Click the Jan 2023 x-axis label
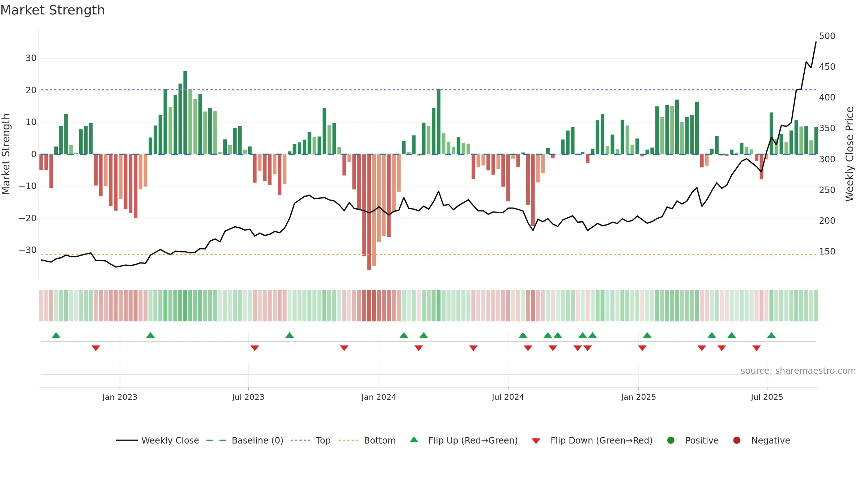Screen dimensions: 868x488 point(120,397)
